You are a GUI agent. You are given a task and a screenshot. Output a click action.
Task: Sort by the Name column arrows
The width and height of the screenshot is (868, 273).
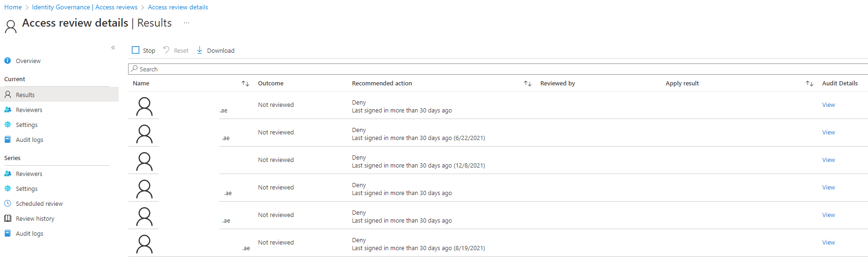tap(245, 83)
